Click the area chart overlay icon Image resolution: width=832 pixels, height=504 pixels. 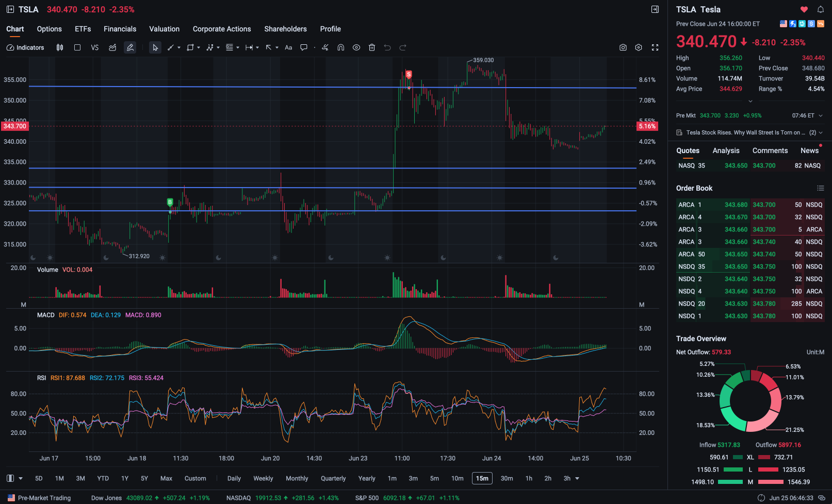point(112,47)
